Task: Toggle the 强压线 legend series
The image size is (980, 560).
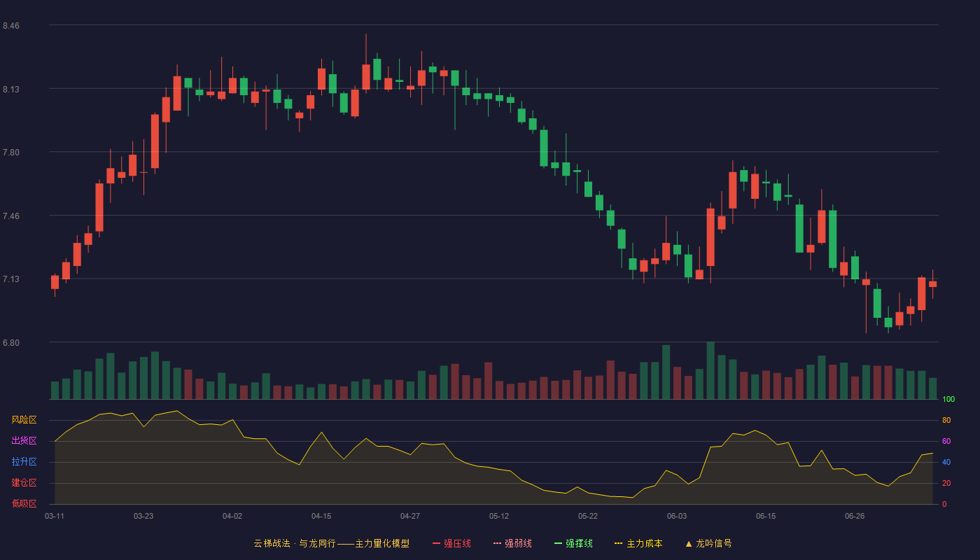Action: pos(451,543)
